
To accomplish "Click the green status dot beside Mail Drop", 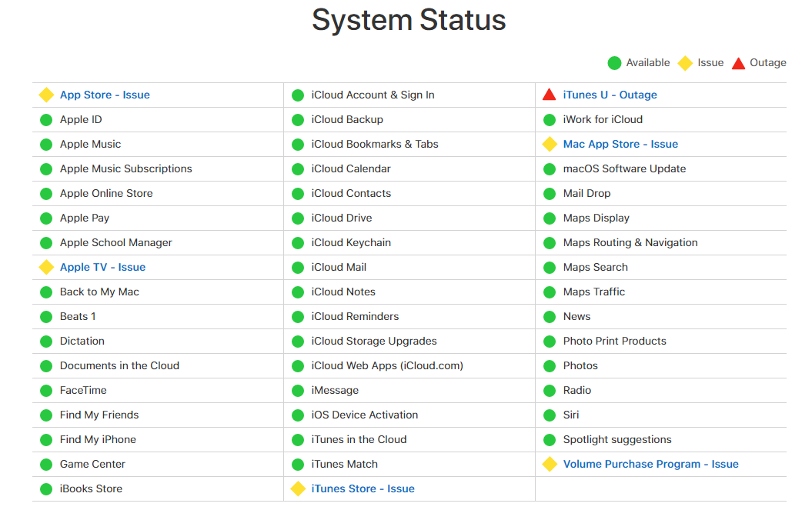I will click(x=550, y=194).
